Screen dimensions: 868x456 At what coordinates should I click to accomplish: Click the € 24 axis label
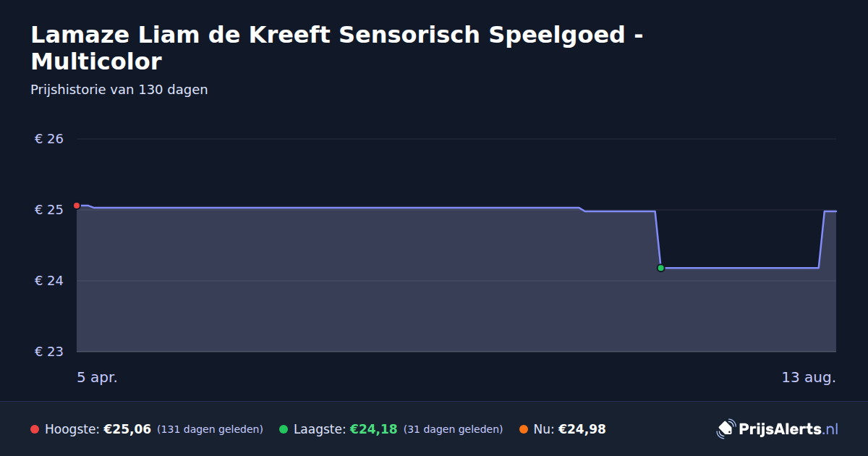49,281
